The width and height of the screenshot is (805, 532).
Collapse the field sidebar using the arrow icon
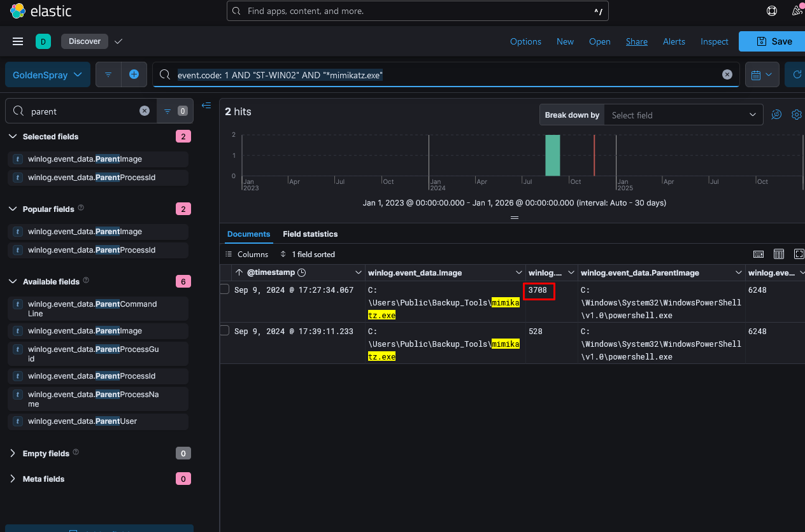click(206, 106)
